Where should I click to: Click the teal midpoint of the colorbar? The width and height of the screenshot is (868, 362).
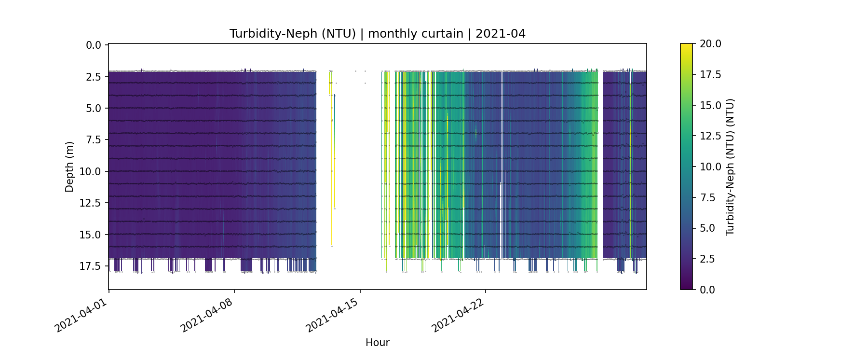click(x=686, y=167)
